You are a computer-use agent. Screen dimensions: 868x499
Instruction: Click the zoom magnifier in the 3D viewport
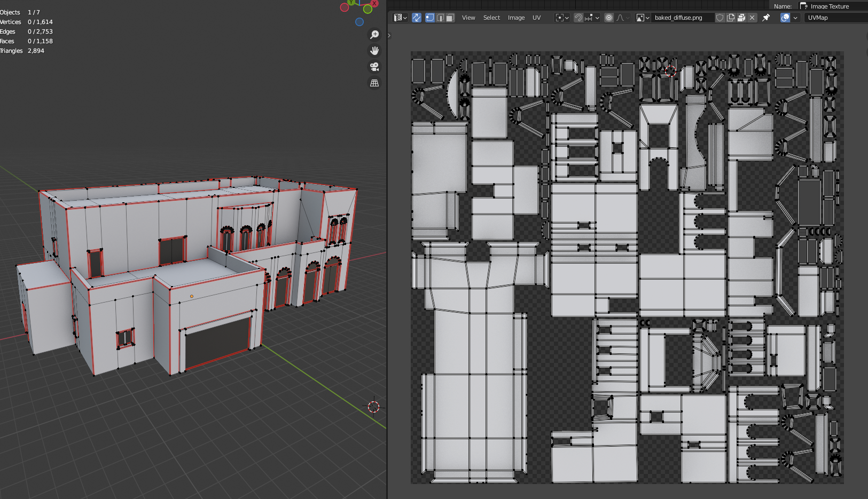(x=374, y=35)
